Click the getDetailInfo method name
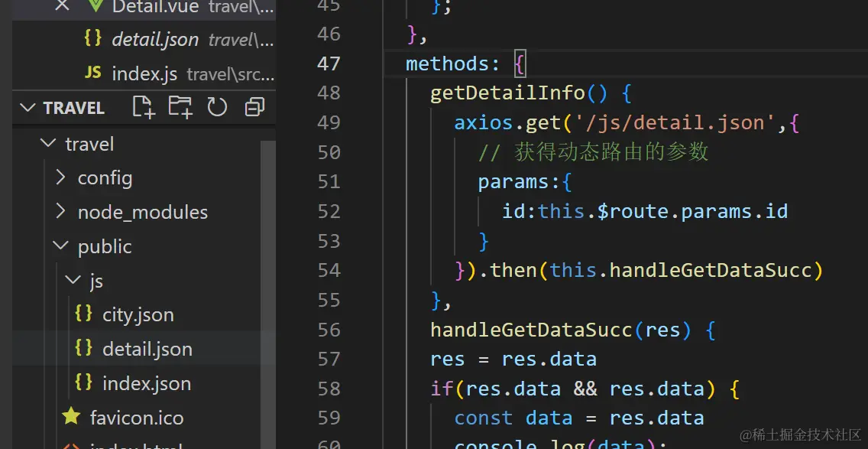Viewport: 868px width, 449px height. coord(507,93)
